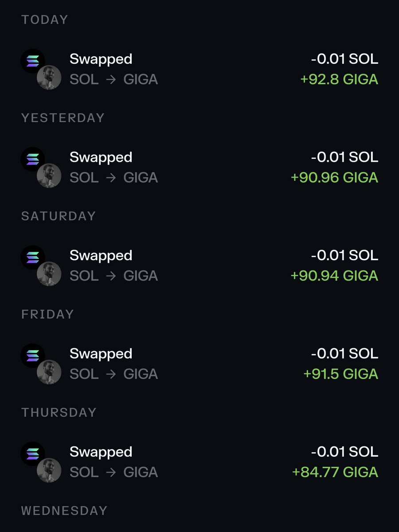Image resolution: width=399 pixels, height=532 pixels.
Task: Open Today's Swapped transaction
Action: point(199,69)
